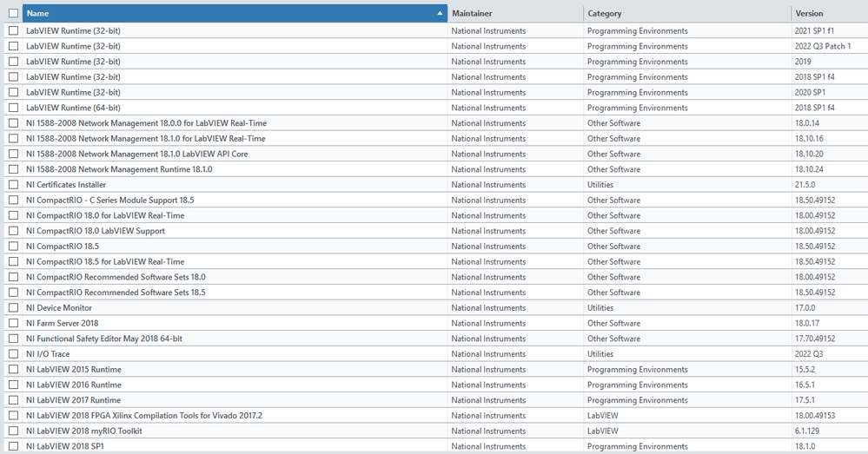Select the 'NI LabVIEW 2018 myRIO Toolkit' name text

point(84,431)
